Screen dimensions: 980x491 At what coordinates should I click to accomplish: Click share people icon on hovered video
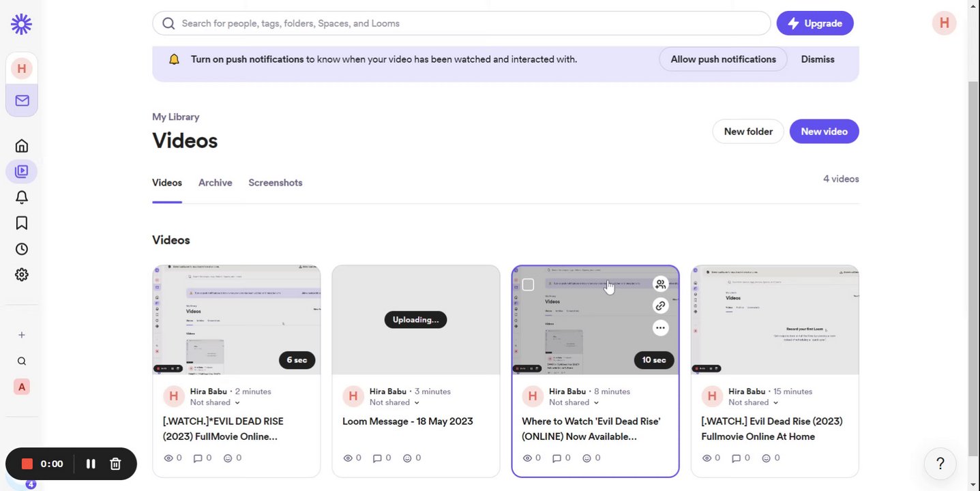(660, 284)
